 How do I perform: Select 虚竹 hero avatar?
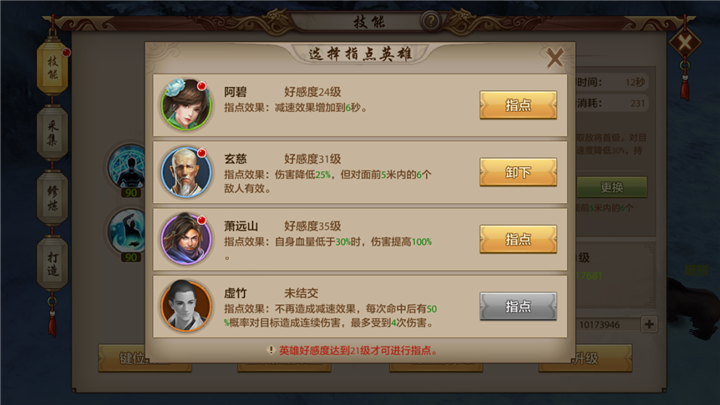click(x=186, y=306)
